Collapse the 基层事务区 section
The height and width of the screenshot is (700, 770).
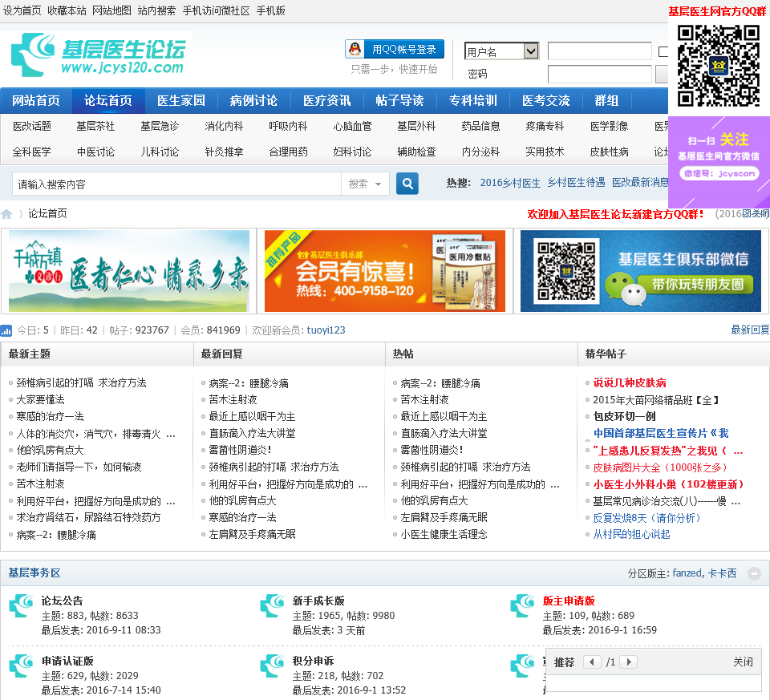[x=754, y=573]
